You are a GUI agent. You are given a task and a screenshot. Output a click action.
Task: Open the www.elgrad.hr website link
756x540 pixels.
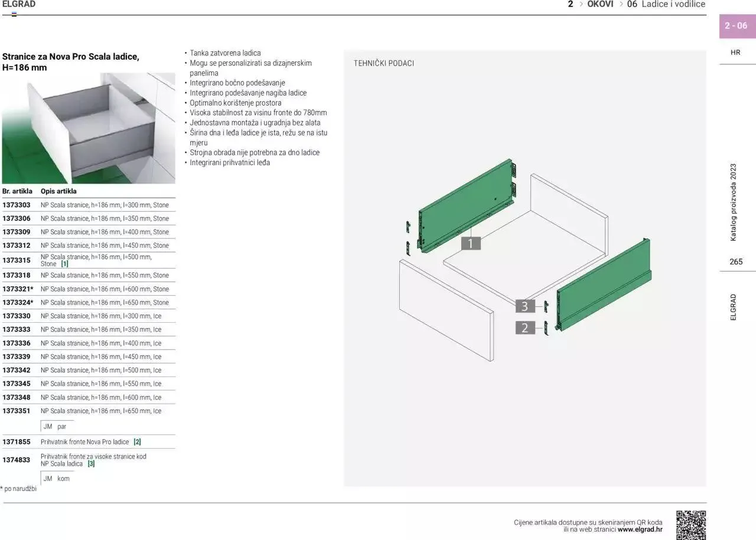coord(640,529)
